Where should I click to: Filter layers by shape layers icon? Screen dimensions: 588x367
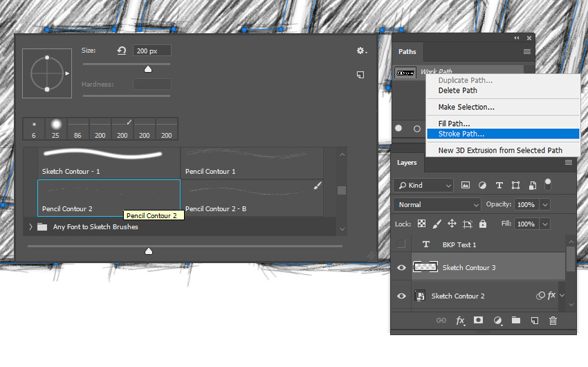(x=515, y=185)
